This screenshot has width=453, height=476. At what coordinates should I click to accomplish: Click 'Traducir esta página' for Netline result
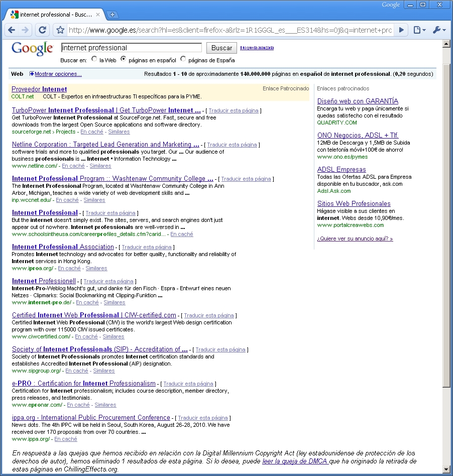click(232, 145)
